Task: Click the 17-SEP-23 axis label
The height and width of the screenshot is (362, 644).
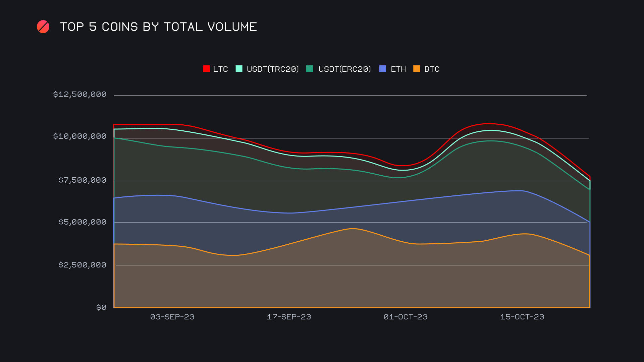Action: tap(289, 317)
